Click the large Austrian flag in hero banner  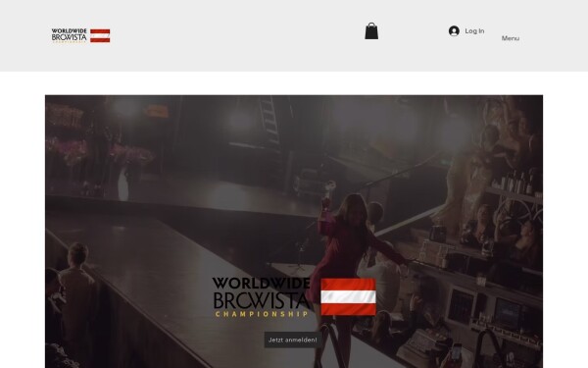[348, 296]
